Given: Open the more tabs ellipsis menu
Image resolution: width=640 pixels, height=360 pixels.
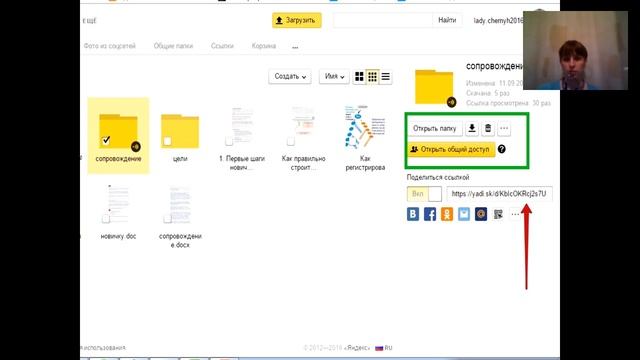Looking at the screenshot, I should [x=295, y=47].
